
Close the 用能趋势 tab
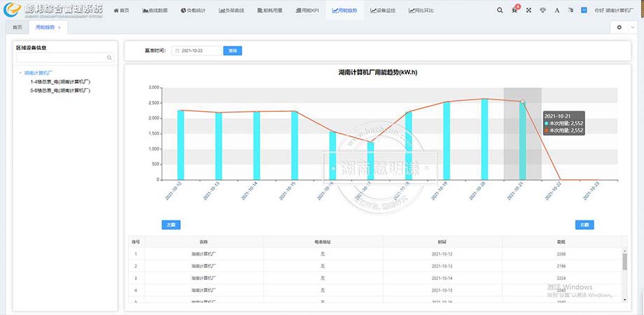coord(59,27)
